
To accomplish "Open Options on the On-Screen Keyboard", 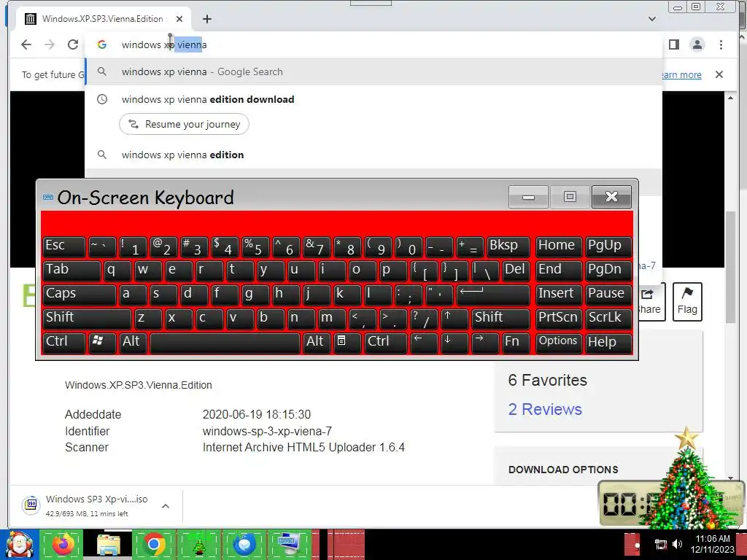I will [559, 343].
